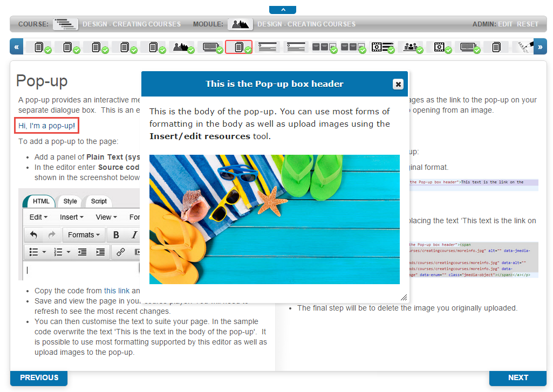The image size is (553, 392).
Task: Open the admin EDIT link
Action: (x=506, y=24)
